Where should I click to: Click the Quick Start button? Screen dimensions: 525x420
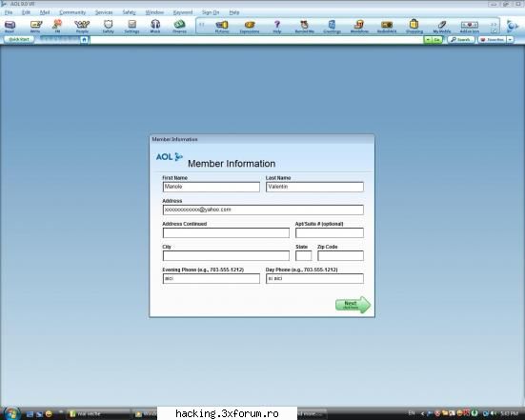[19, 39]
